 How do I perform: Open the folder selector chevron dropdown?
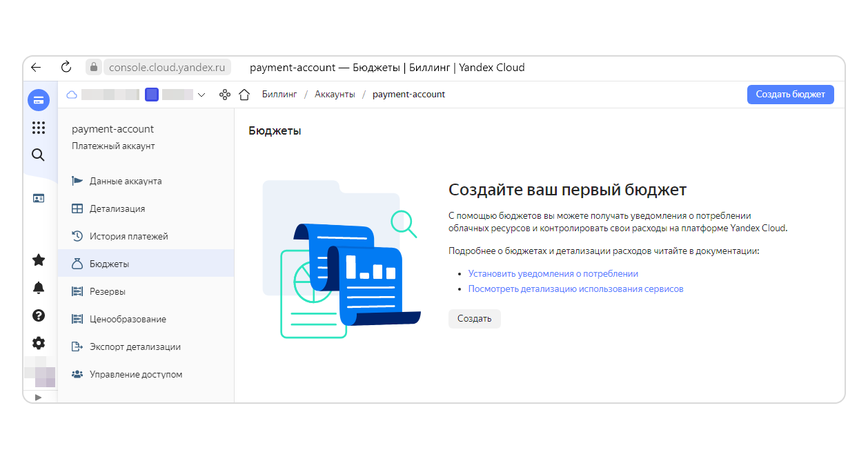click(x=201, y=95)
